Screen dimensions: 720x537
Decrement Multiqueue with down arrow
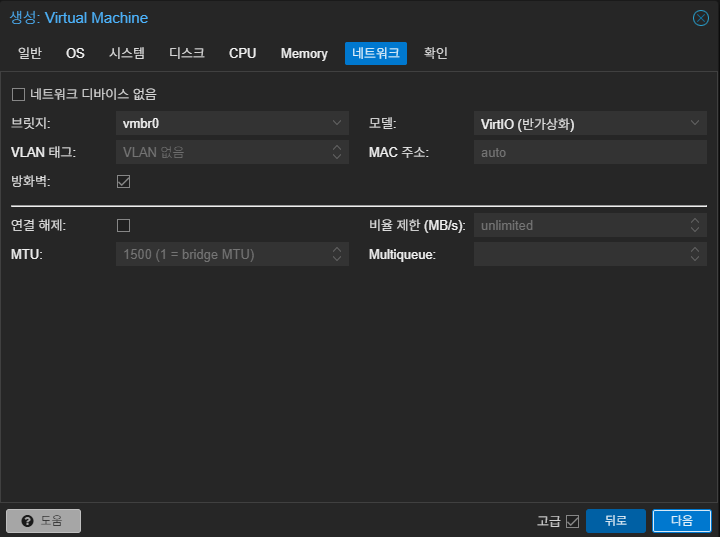(x=695, y=259)
